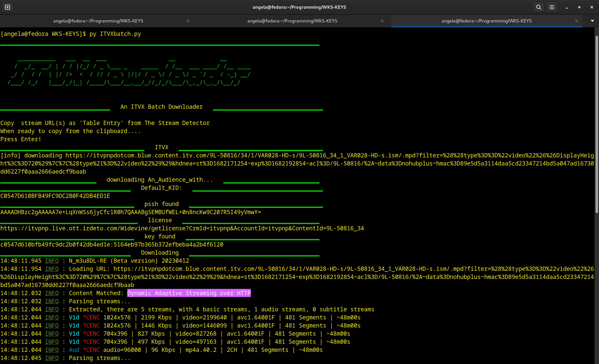This screenshot has width=599, height=364.
Task: Click the search icon in header bar
Action: click(538, 7)
